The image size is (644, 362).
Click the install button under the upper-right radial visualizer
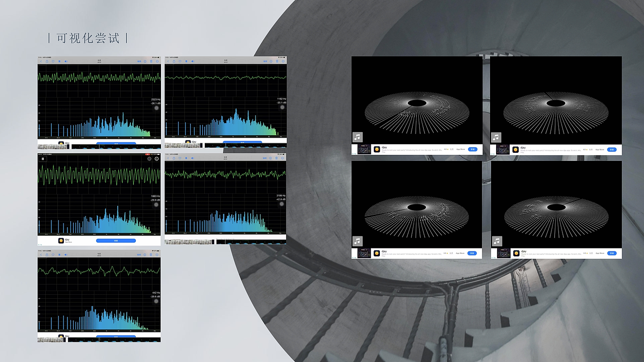coord(612,149)
